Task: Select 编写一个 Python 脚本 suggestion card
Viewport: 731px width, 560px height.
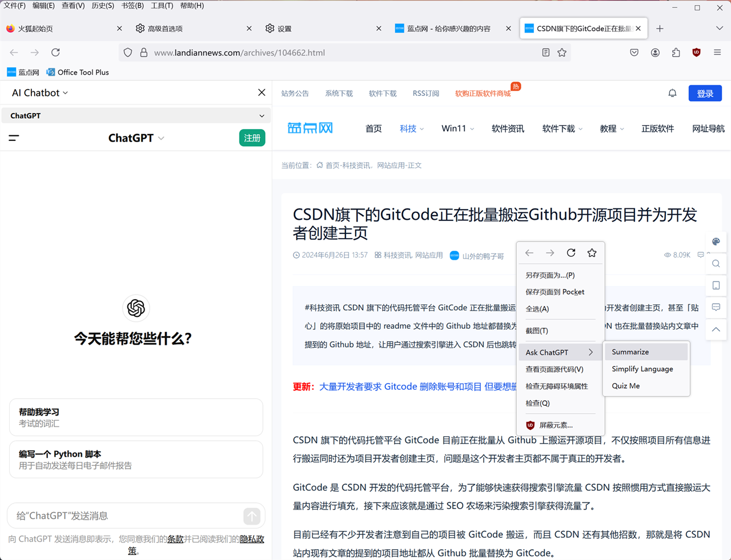Action: click(136, 460)
